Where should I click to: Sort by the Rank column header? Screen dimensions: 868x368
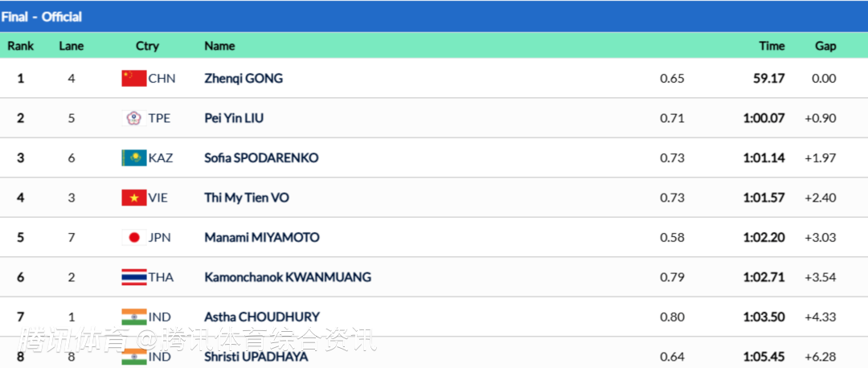point(21,46)
